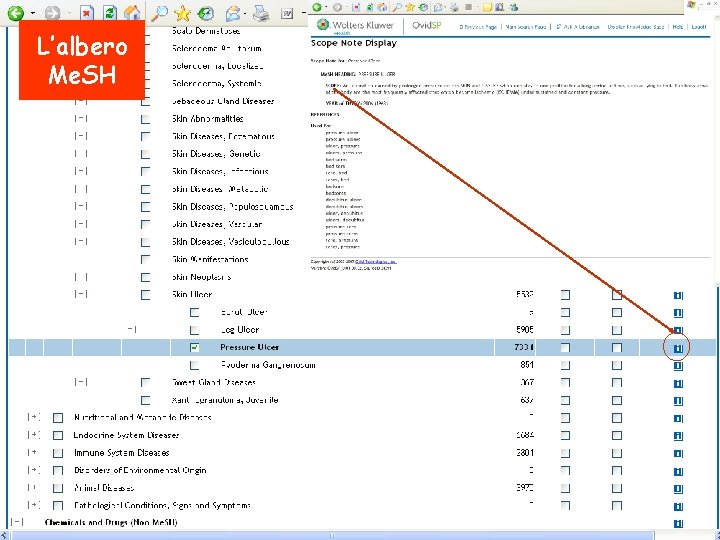The height and width of the screenshot is (540, 720).
Task: Tick Explode checkbox in Pressure Ulcer row
Action: (565, 348)
